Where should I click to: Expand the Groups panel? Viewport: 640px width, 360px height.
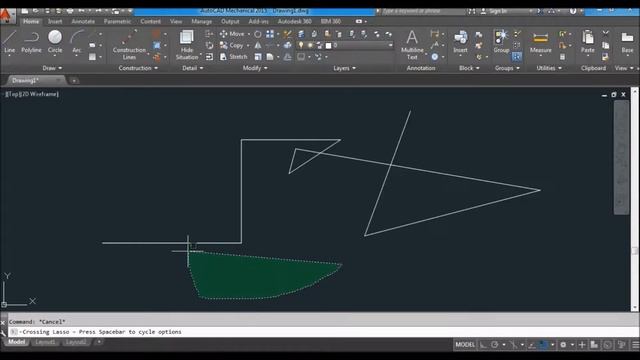coord(507,68)
